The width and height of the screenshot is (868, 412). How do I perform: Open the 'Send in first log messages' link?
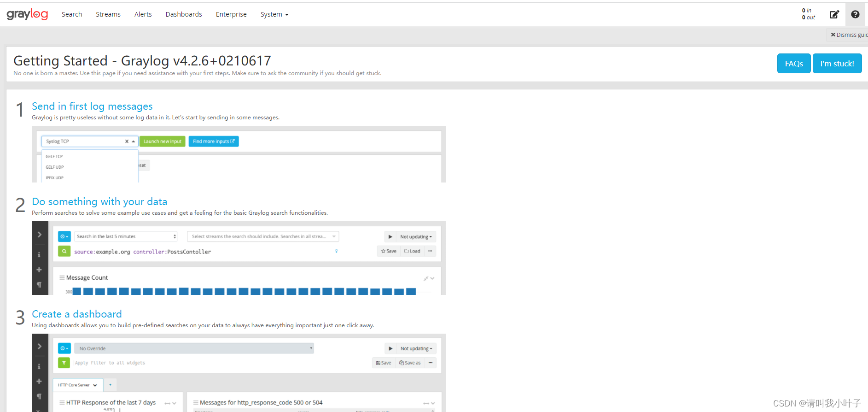92,106
